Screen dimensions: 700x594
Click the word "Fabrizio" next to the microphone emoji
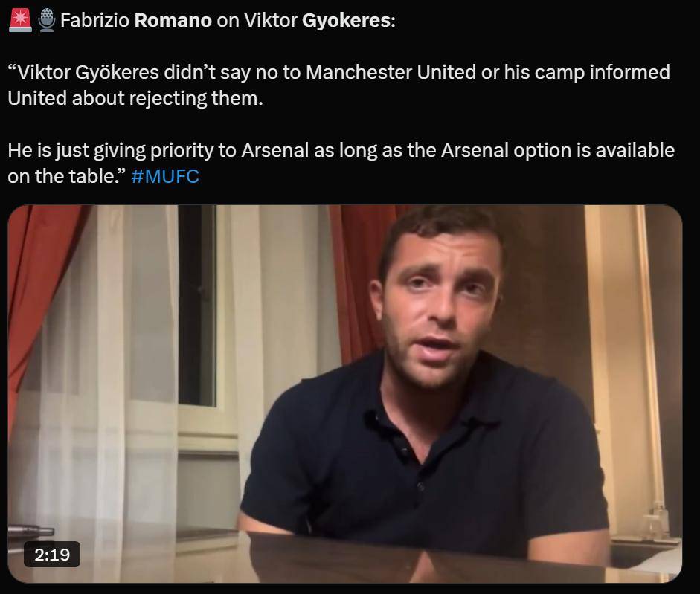click(94, 21)
